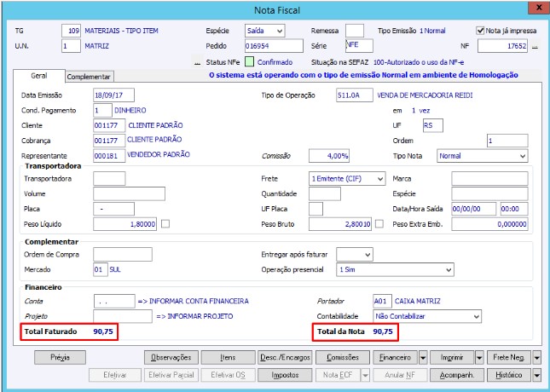Screen dimensions: 550x392
Task: Open the 'Operação presencial' dropdown
Action: point(395,269)
